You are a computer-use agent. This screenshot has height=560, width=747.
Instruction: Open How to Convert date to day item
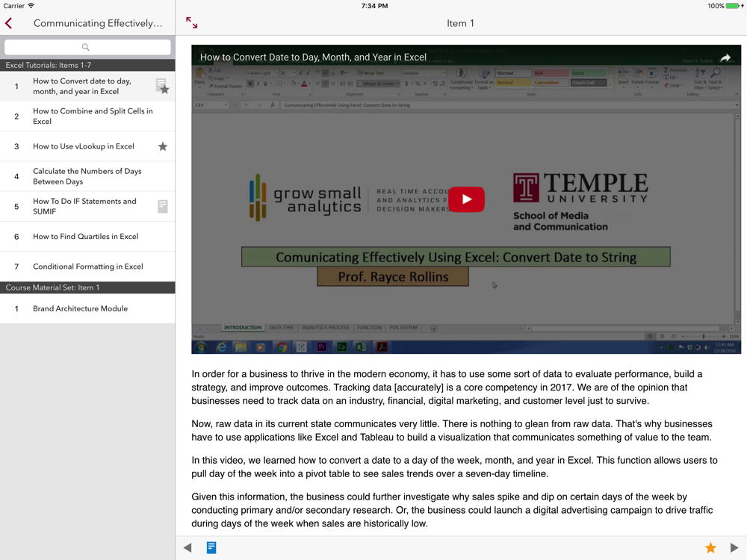click(x=87, y=86)
